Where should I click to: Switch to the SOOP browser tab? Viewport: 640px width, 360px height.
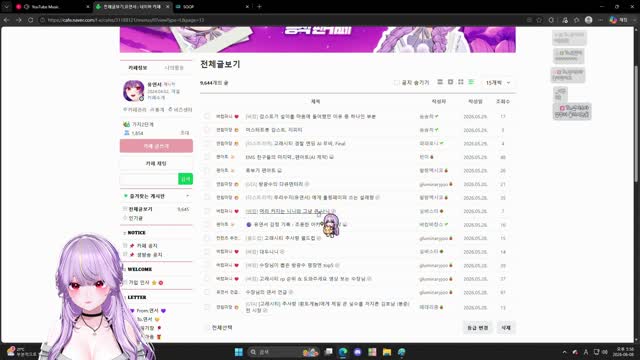pos(212,7)
